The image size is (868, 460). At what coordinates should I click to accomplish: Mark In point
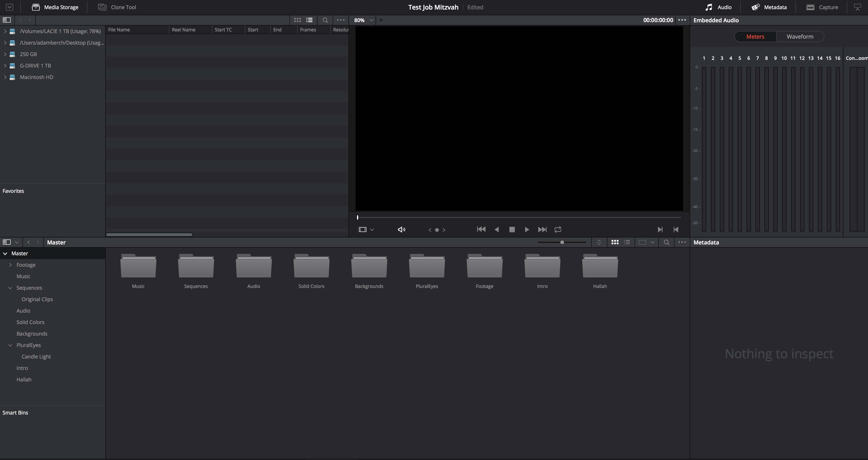point(660,230)
